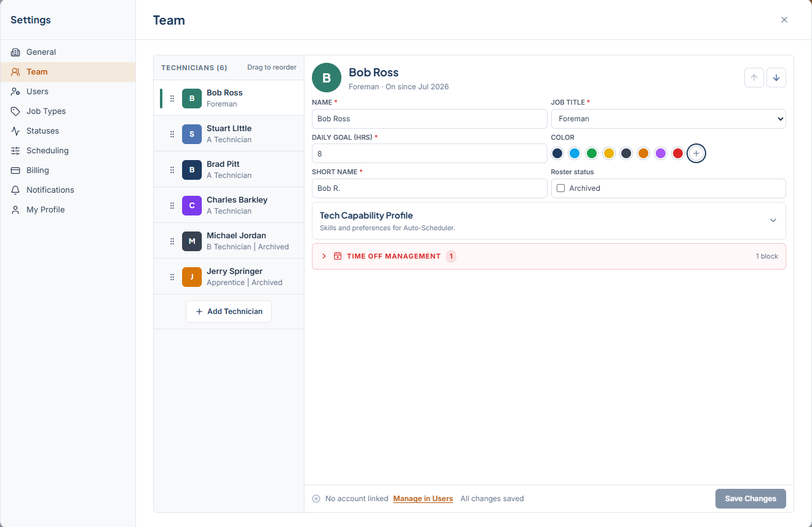Screen dimensions: 812x527
Task: Open the Statuses settings section
Action: pyautogui.click(x=68, y=131)
